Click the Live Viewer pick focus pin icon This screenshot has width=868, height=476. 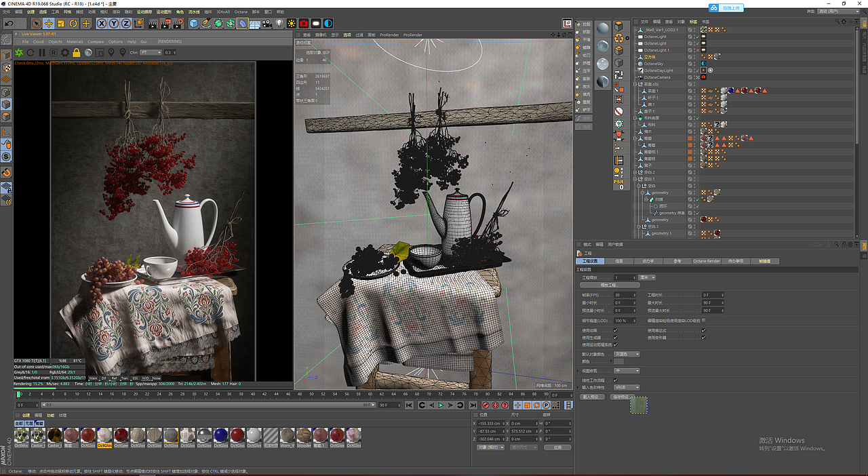coord(111,52)
